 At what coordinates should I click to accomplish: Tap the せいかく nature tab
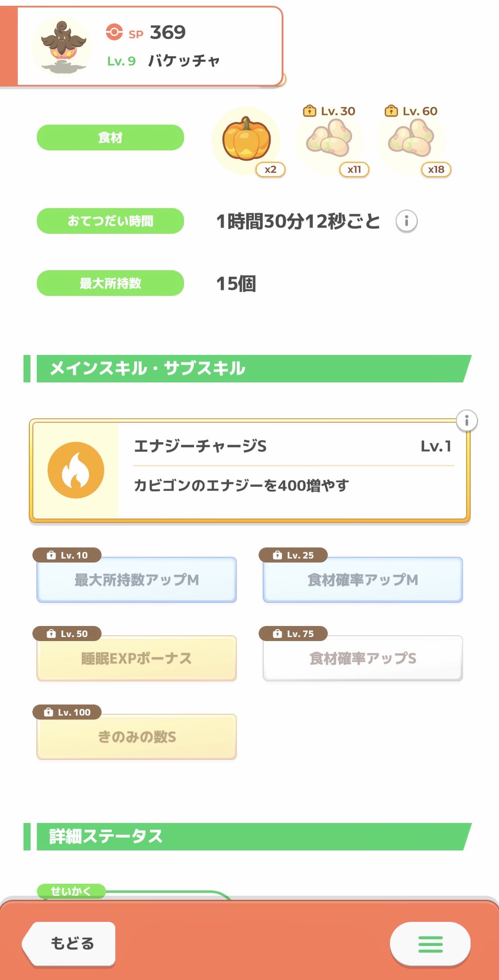pyautogui.click(x=71, y=891)
